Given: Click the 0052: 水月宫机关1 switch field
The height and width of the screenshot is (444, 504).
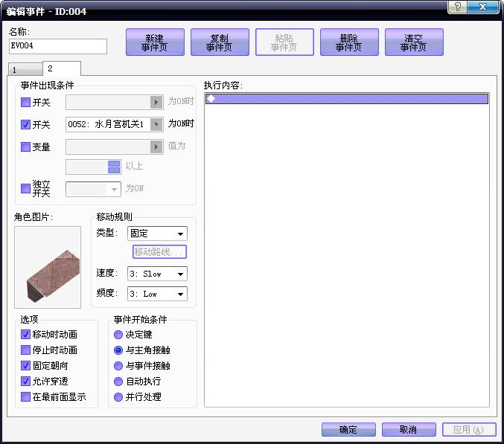Looking at the screenshot, I should (109, 124).
